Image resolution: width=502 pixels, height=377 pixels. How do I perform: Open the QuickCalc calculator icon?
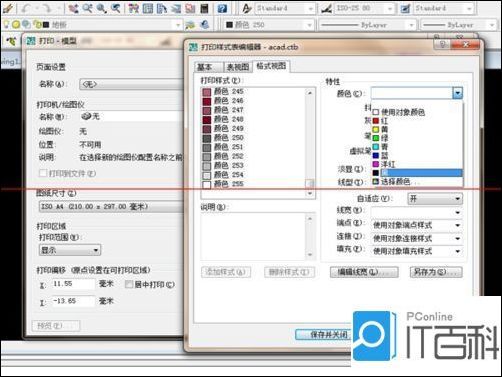pyautogui.click(x=204, y=8)
